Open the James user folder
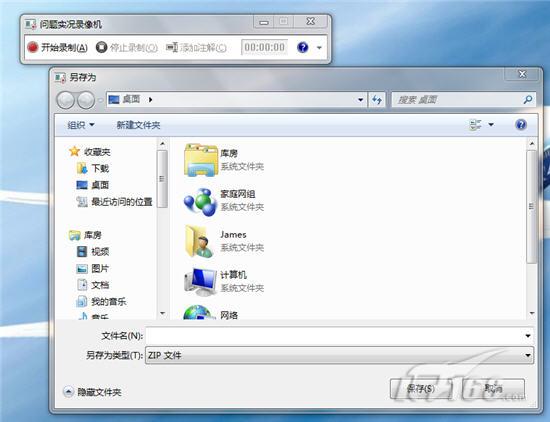 point(200,242)
